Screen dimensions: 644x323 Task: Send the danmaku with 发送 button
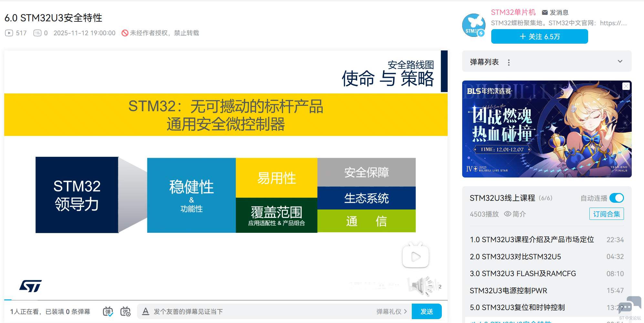click(x=427, y=311)
